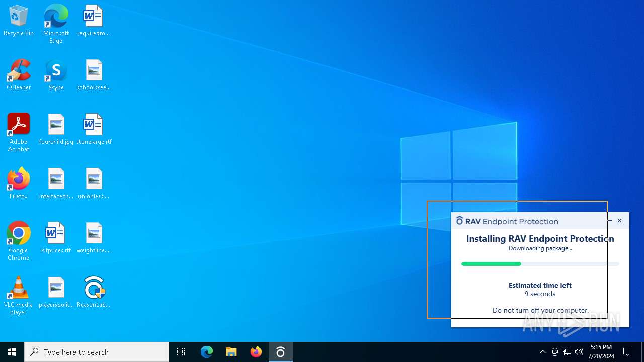Select the unionless... file icon
This screenshot has height=362, width=644.
94,184
